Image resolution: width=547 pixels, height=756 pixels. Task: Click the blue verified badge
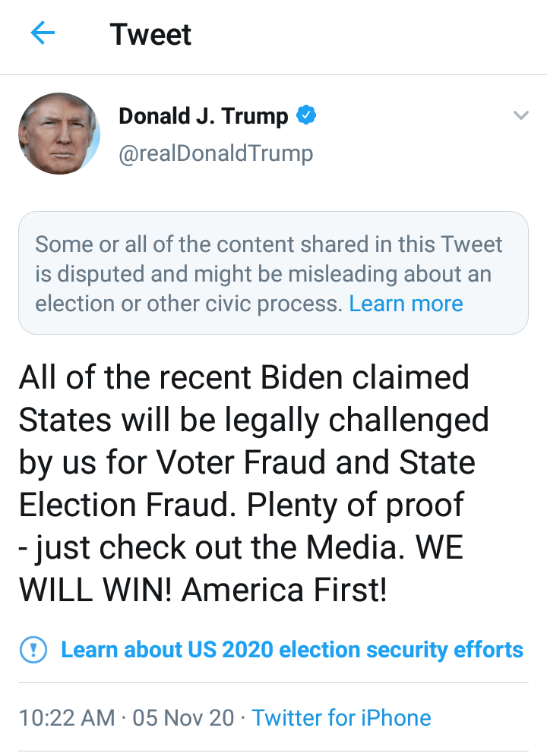[306, 116]
